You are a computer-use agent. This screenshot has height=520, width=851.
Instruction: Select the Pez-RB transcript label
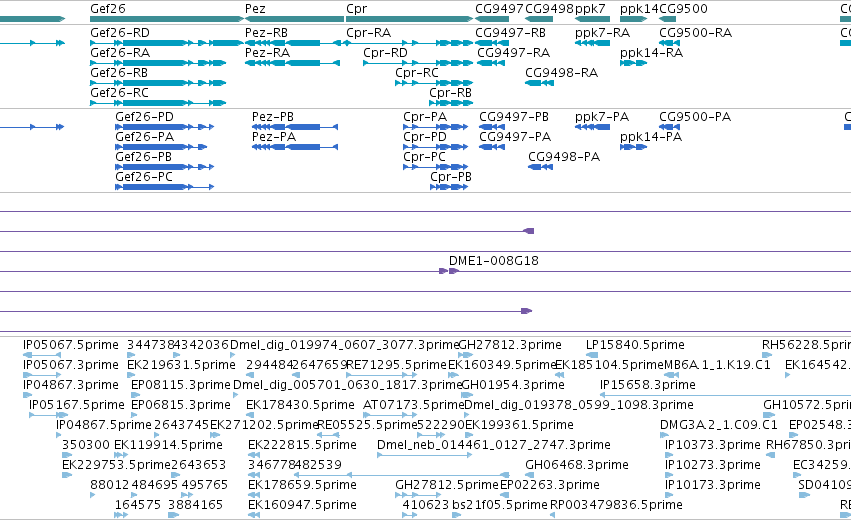pyautogui.click(x=266, y=33)
